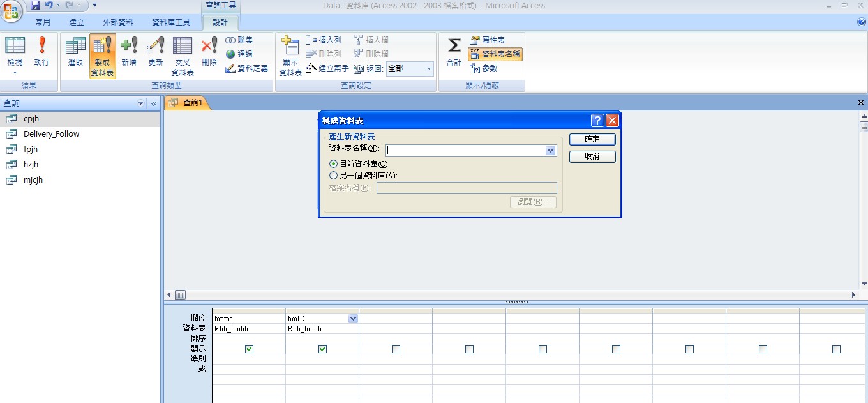Click the 新增 (Append) query icon
Image resolution: width=868 pixels, height=403 pixels.
click(x=129, y=52)
